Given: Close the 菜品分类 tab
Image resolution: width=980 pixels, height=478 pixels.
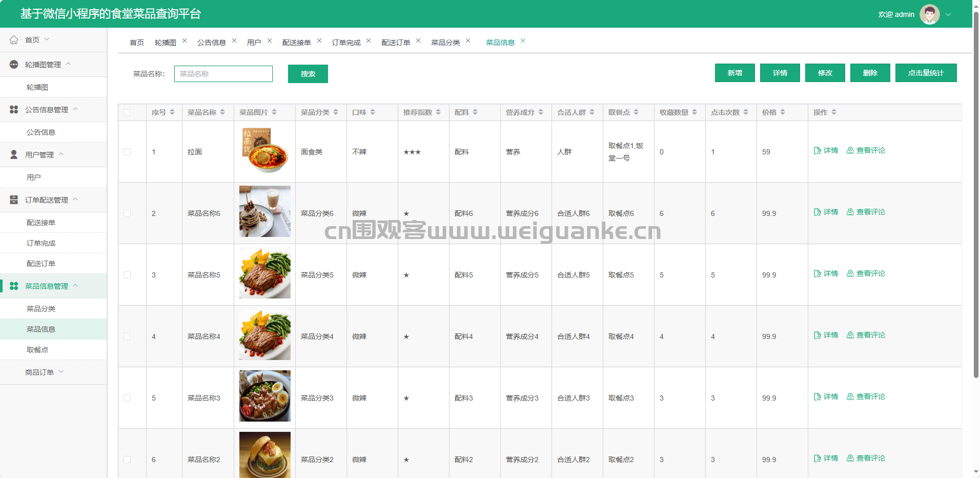Looking at the screenshot, I should pos(468,41).
